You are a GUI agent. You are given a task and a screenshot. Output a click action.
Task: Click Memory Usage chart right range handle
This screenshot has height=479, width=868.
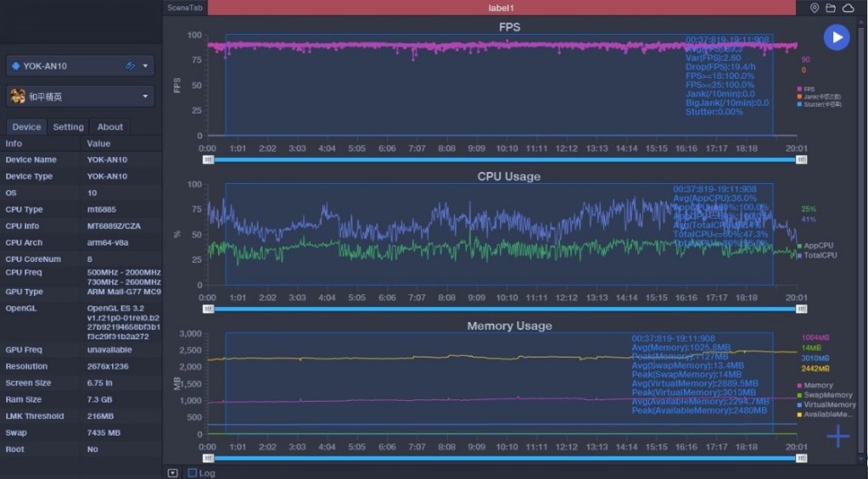point(801,458)
